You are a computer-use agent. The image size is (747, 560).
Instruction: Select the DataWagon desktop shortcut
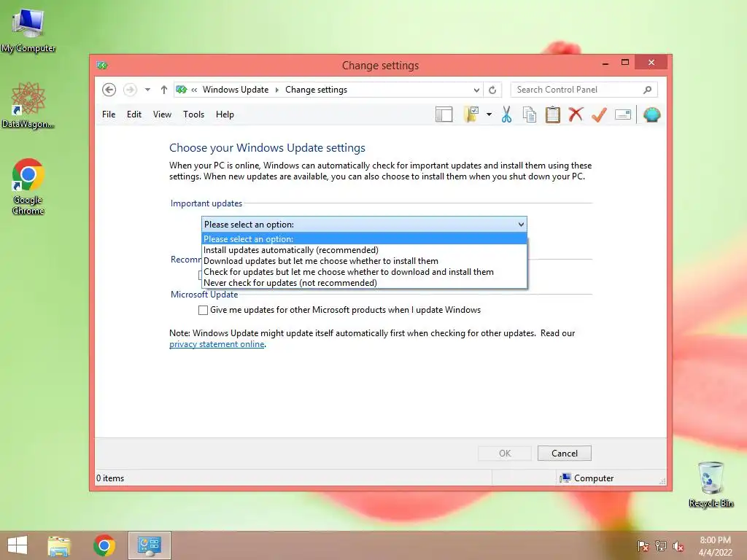(28, 105)
